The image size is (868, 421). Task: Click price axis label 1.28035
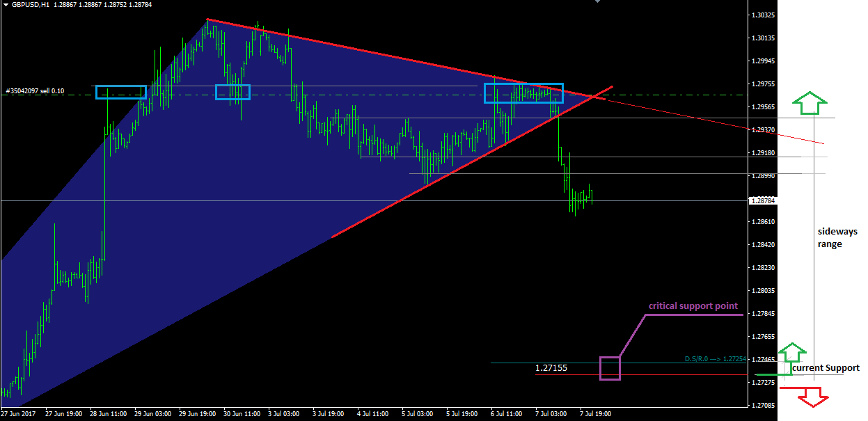[764, 290]
